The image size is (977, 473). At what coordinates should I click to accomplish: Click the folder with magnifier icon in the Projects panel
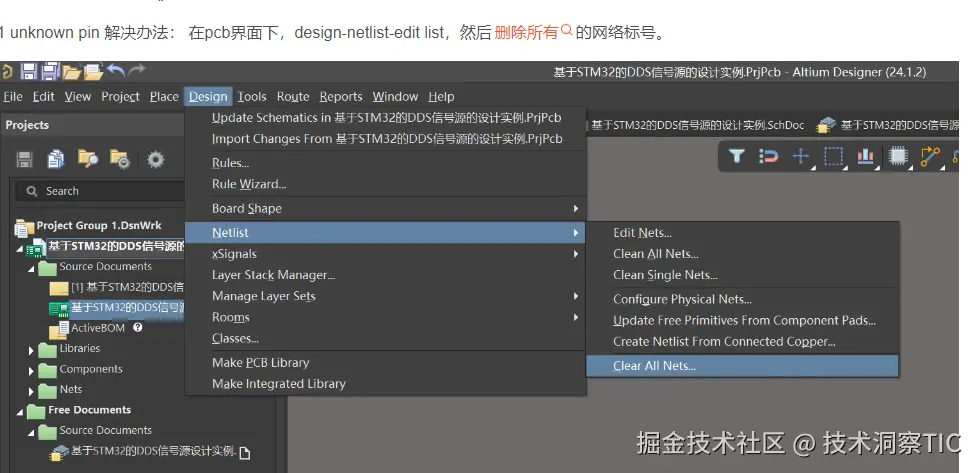(x=88, y=160)
